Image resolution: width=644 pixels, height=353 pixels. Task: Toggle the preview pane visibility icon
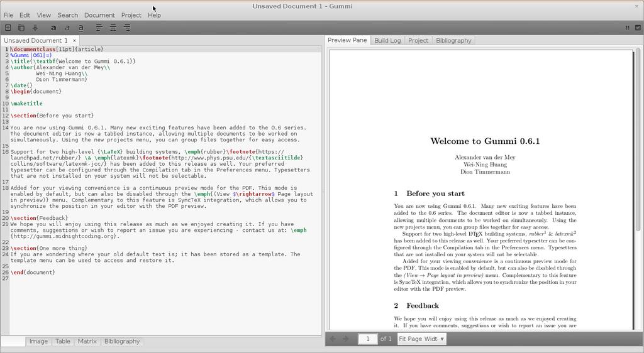[638, 28]
